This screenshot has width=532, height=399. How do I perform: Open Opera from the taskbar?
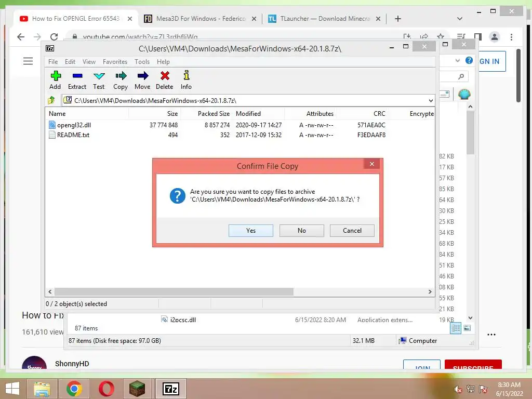pos(106,389)
